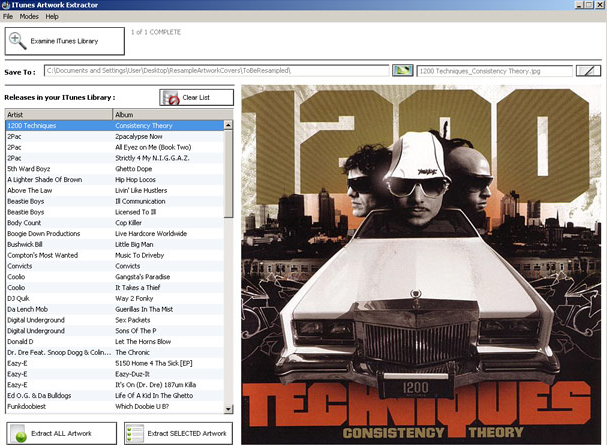Select Beastie Boys Ill Communication row
Viewport: 607px width, 446px height.
coord(114,201)
